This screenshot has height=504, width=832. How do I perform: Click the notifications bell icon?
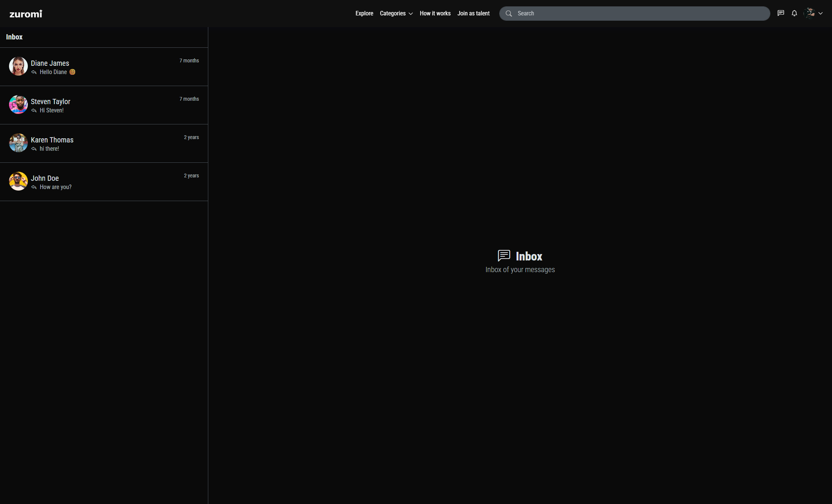pyautogui.click(x=794, y=13)
